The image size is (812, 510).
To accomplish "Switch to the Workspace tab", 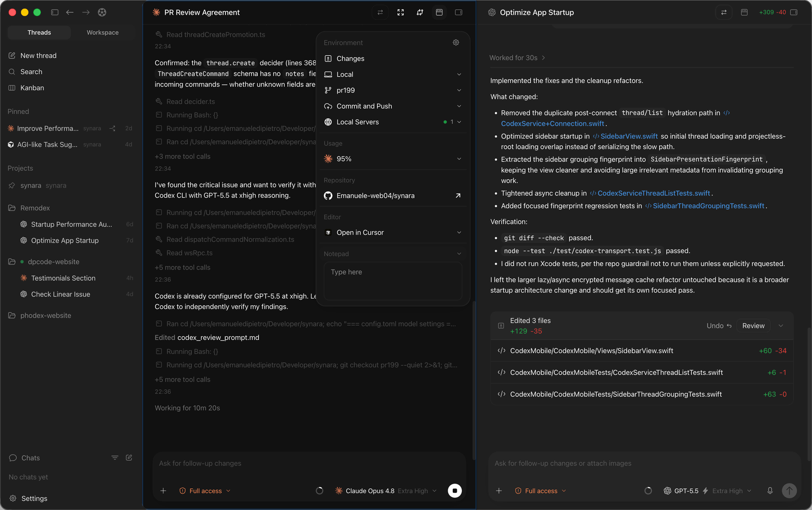I will [103, 33].
